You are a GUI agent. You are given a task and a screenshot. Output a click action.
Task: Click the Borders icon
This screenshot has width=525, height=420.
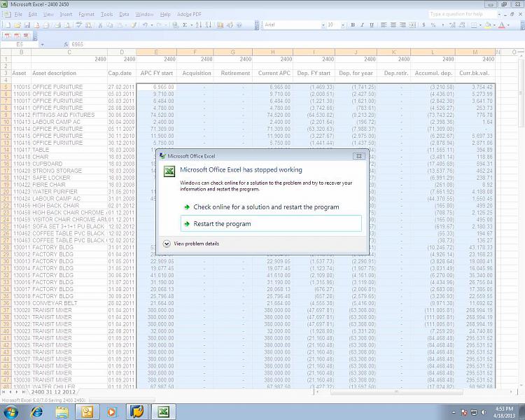pos(474,25)
